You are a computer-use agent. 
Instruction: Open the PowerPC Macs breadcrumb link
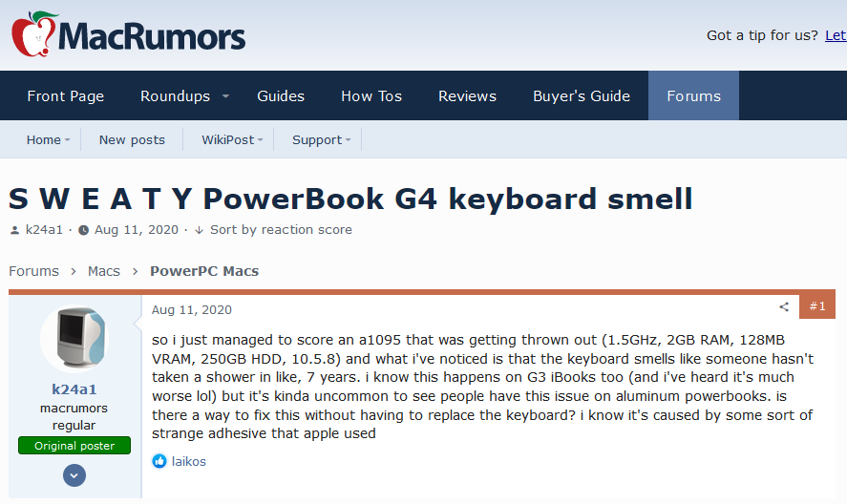204,271
